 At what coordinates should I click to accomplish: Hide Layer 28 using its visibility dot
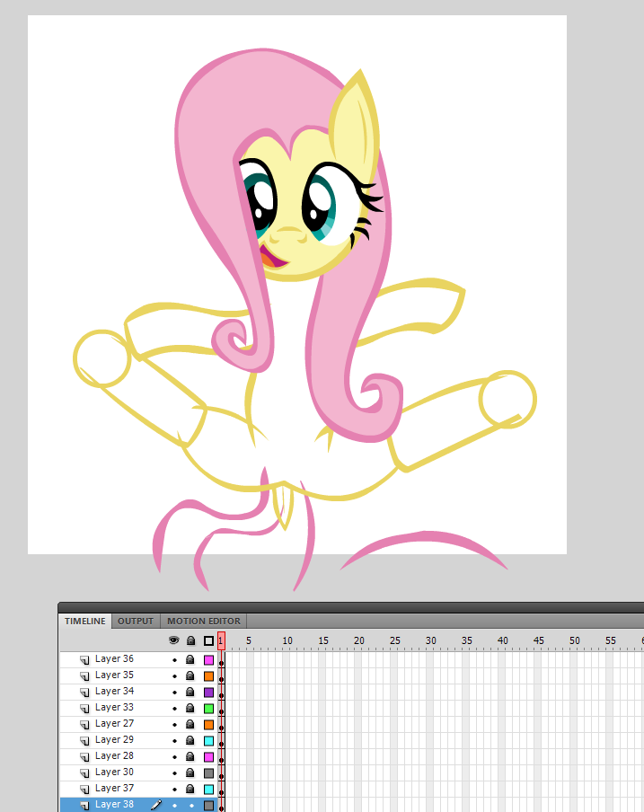pyautogui.click(x=174, y=757)
